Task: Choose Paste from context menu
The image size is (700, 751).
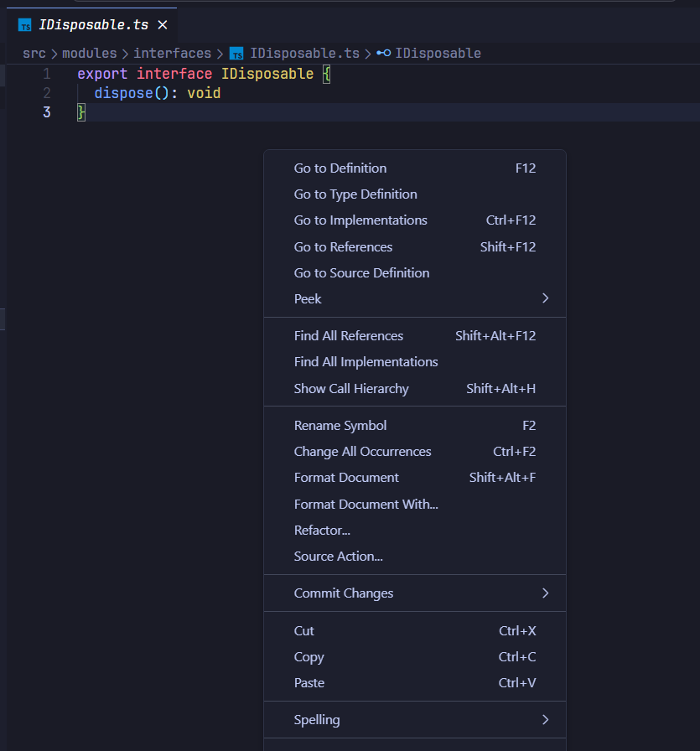Action: 415,683
